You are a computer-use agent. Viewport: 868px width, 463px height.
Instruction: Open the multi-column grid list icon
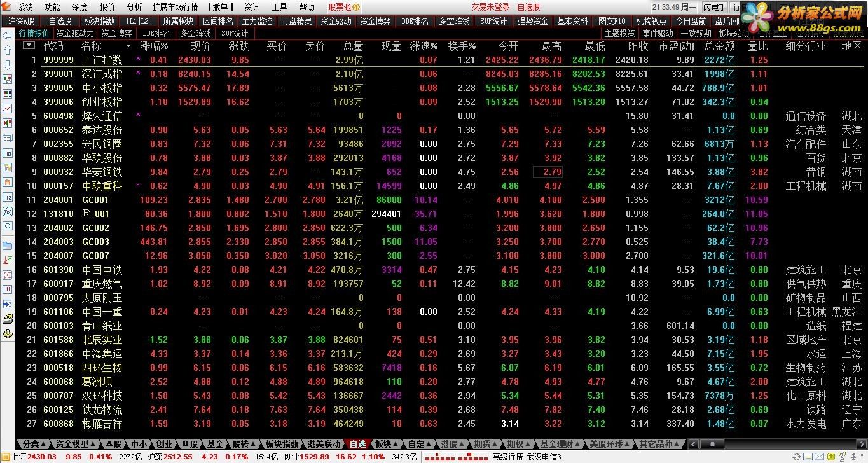(7, 94)
